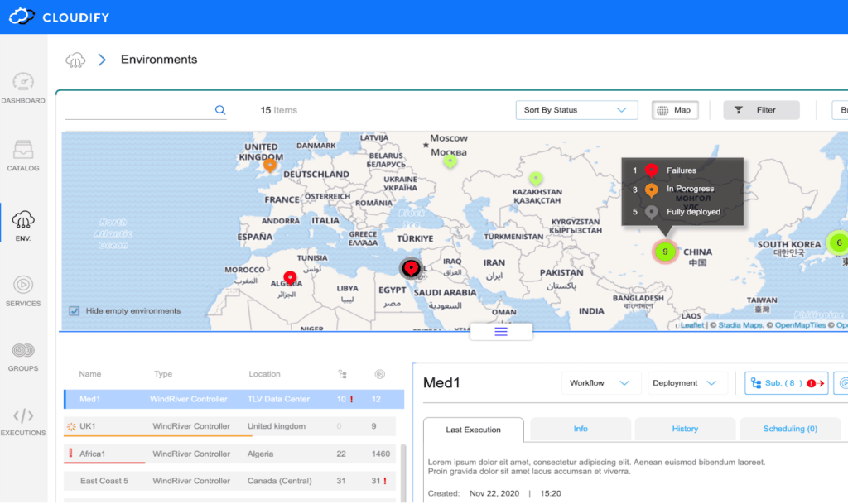Click the Environments breadcrumb title
The height and width of the screenshot is (504, 848).
click(x=158, y=60)
